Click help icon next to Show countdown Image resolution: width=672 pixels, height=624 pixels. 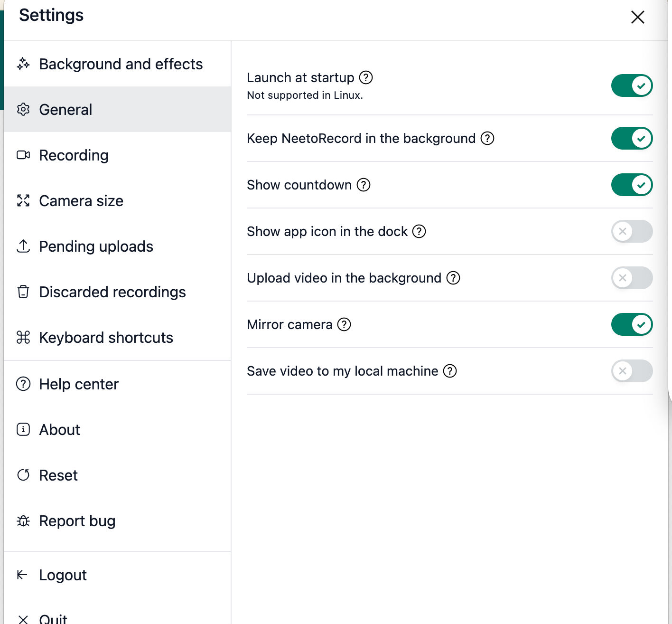[x=364, y=185]
